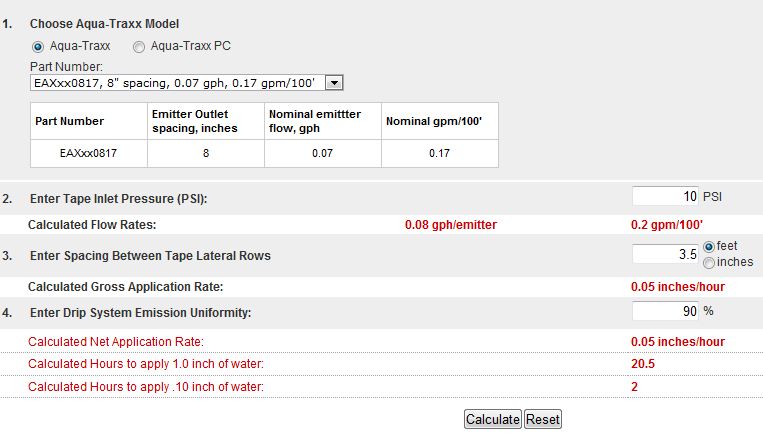Click the Emission Uniformity percent field
763x438 pixels.
(665, 311)
